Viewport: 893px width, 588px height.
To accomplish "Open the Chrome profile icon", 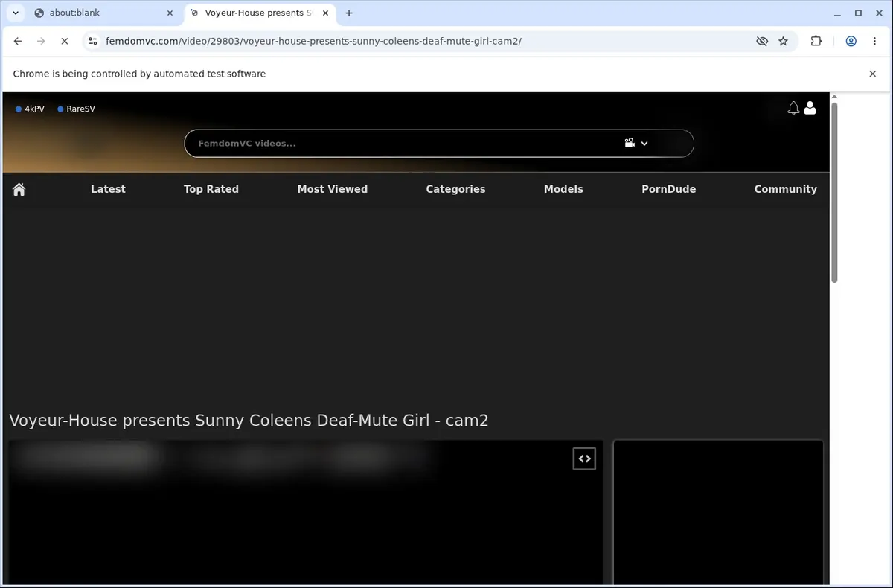I will coord(851,42).
